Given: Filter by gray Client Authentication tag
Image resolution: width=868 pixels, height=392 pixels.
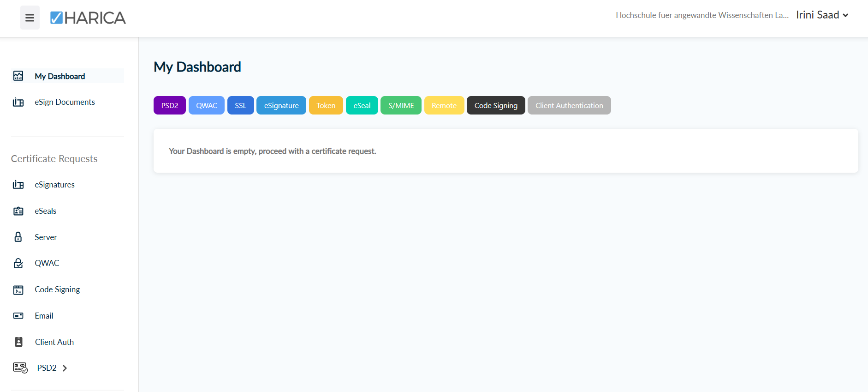Looking at the screenshot, I should [569, 105].
